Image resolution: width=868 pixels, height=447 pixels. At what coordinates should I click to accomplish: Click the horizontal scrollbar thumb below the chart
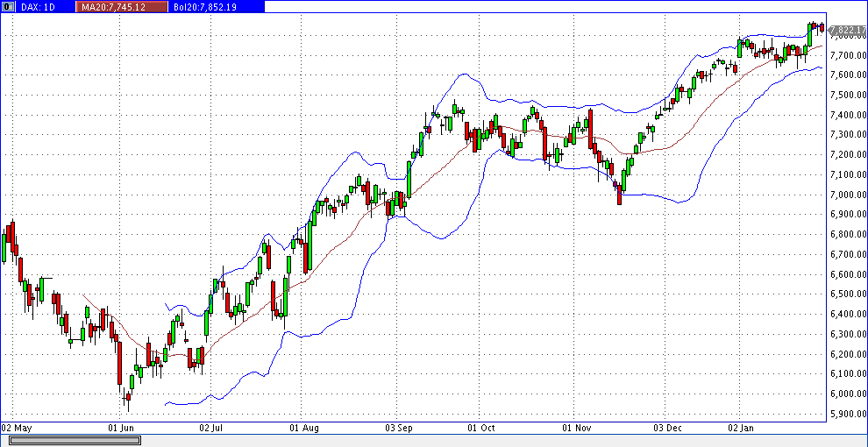[75, 440]
